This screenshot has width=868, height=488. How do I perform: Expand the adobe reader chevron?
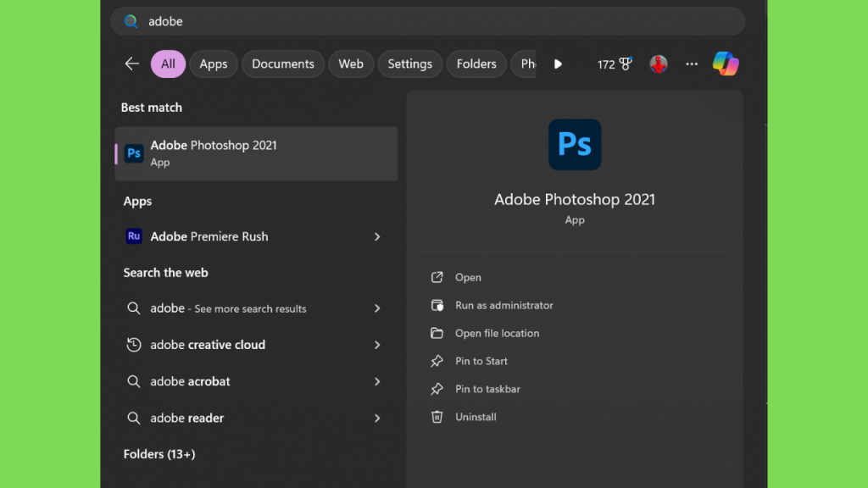click(377, 418)
